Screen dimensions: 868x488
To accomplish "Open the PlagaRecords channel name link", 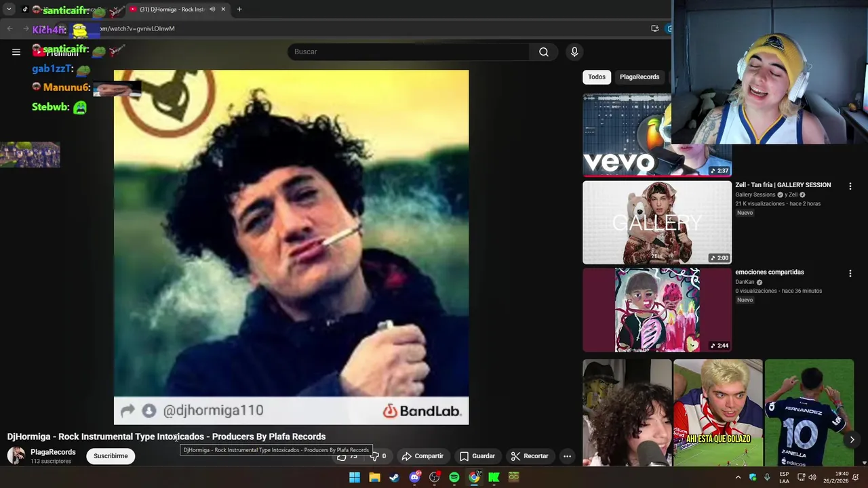I will (x=53, y=452).
